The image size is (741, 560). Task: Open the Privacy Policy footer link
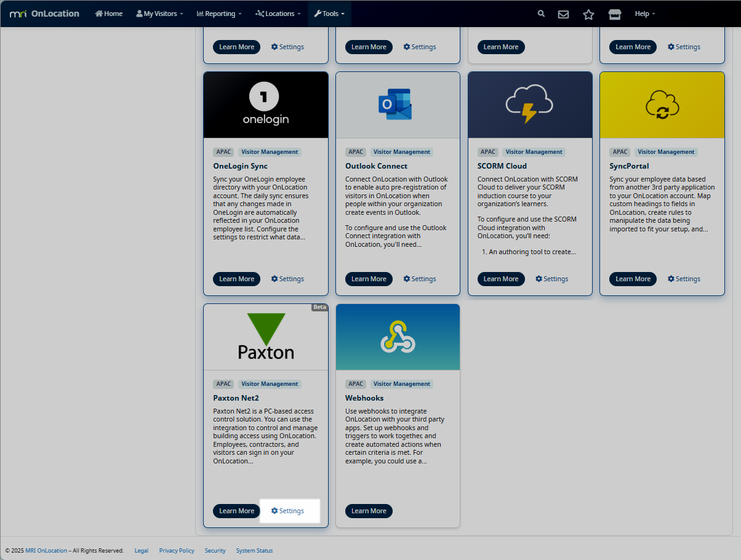pyautogui.click(x=177, y=551)
